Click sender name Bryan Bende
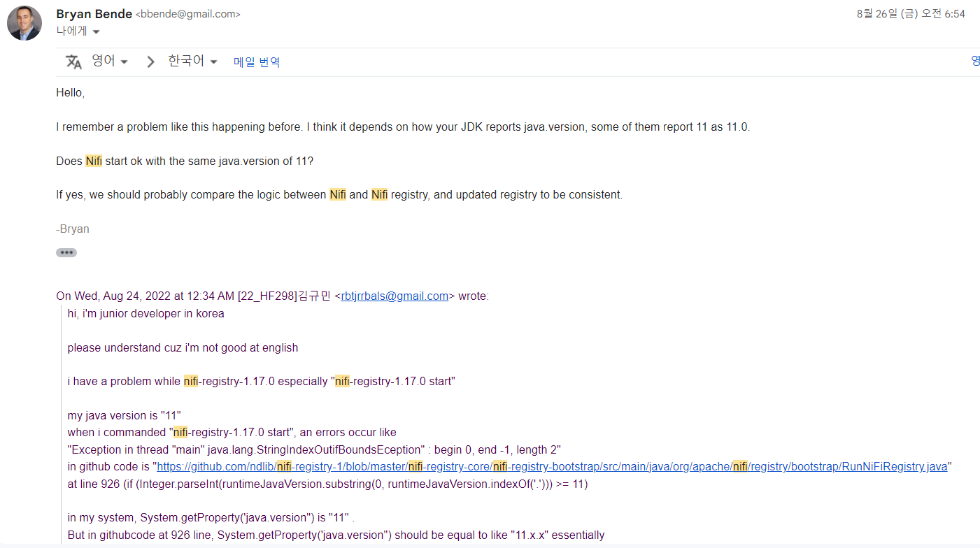This screenshot has height=548, width=980. click(94, 14)
